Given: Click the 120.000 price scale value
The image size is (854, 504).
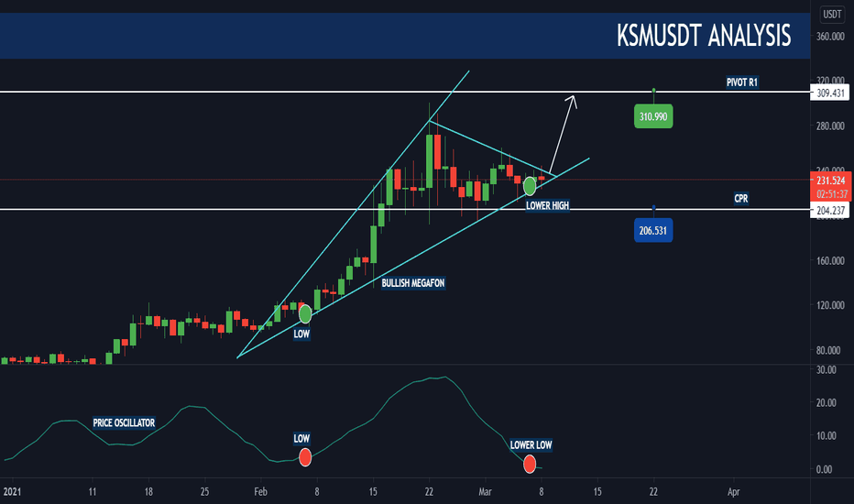Looking at the screenshot, I should [830, 305].
